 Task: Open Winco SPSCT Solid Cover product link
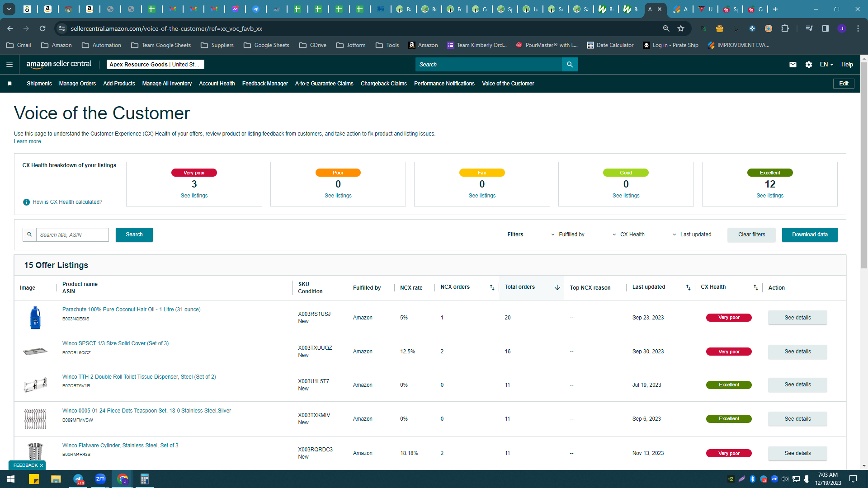click(115, 343)
